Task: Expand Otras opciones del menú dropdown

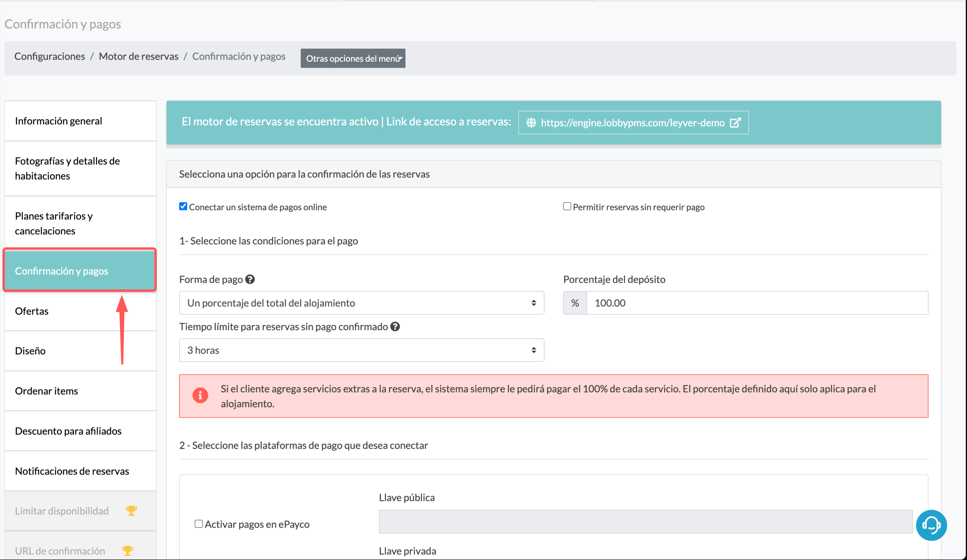Action: pos(353,58)
